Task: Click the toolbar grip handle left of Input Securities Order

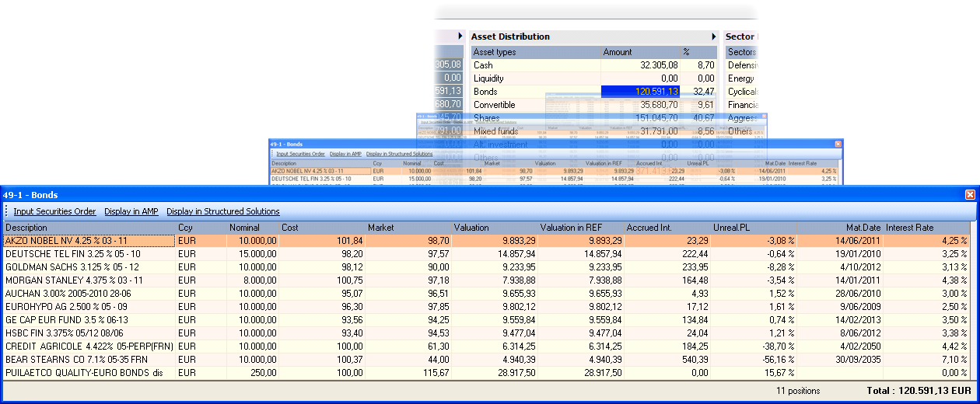Action: [6, 211]
